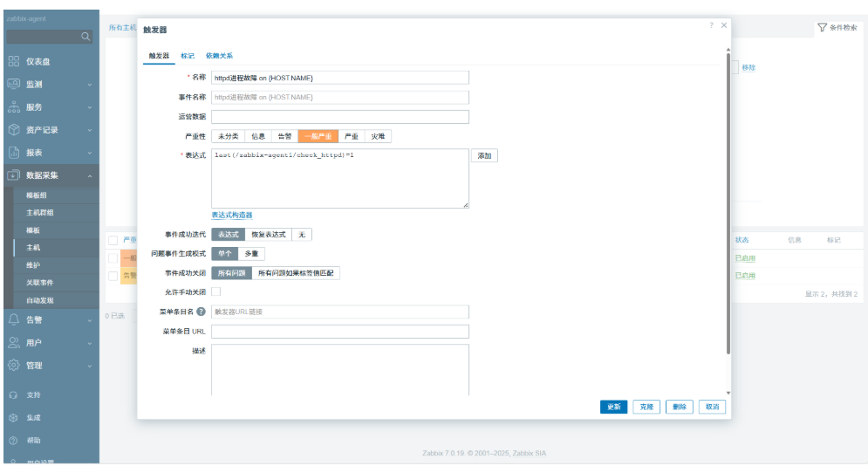
Task: Select 所有问题如果标签值匹配 option
Action: (296, 273)
